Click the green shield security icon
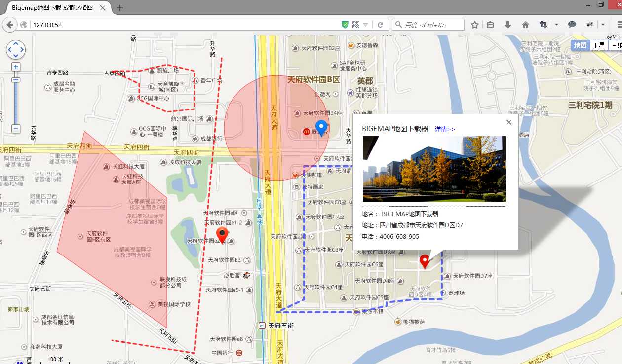 [346, 25]
